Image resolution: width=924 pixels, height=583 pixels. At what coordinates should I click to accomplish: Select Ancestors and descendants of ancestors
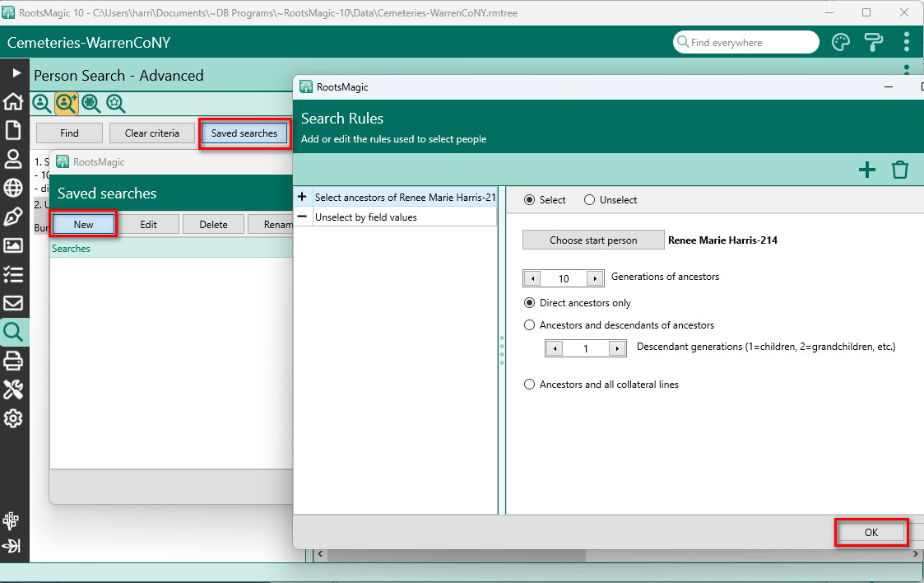619,324
